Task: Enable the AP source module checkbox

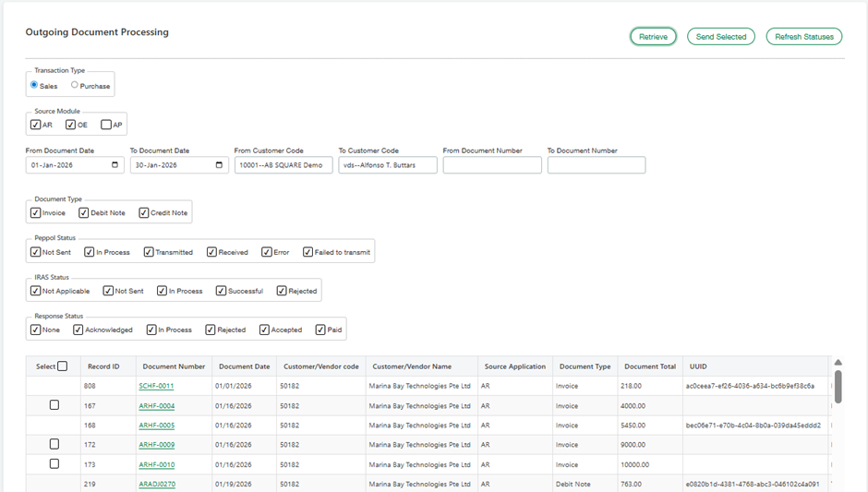Action: point(106,125)
